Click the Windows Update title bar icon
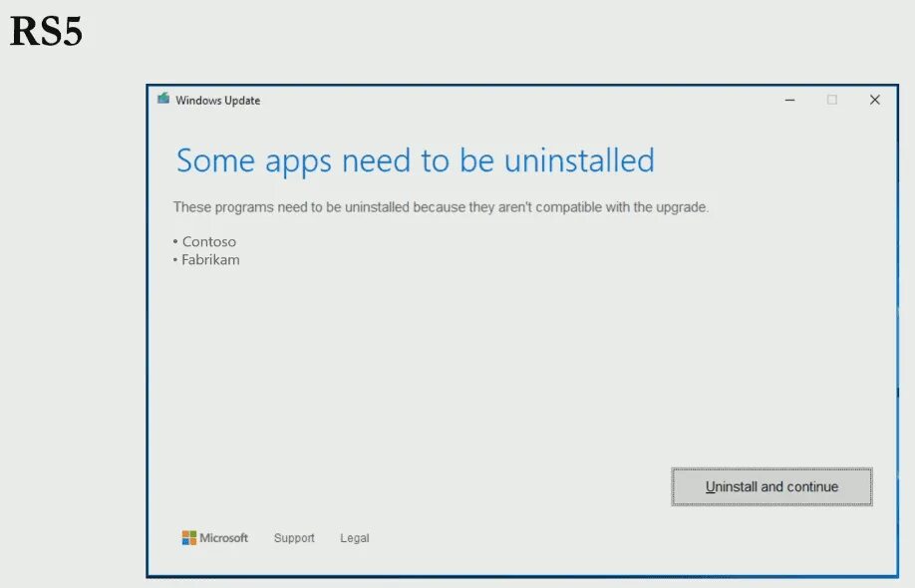The width and height of the screenshot is (915, 588). coord(163,98)
